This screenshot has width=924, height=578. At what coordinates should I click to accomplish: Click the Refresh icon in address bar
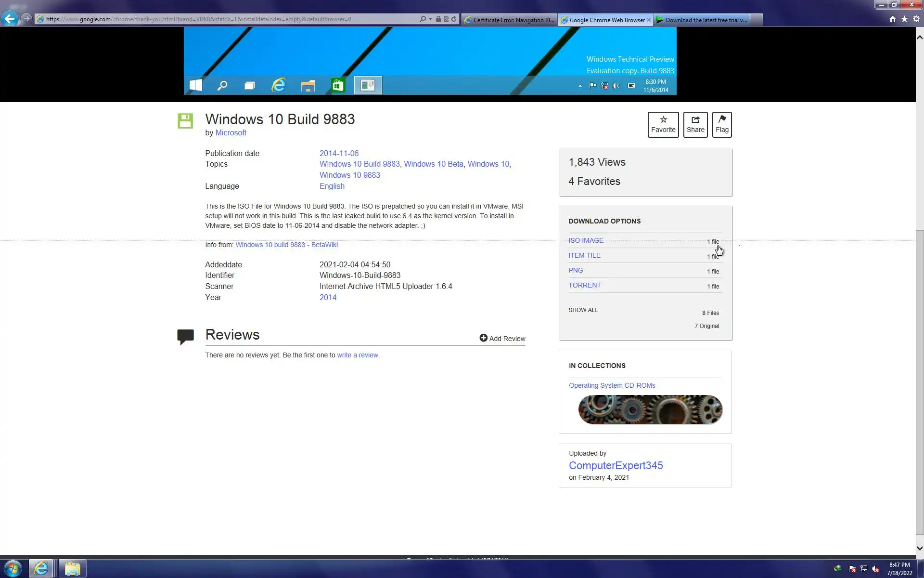(x=454, y=19)
